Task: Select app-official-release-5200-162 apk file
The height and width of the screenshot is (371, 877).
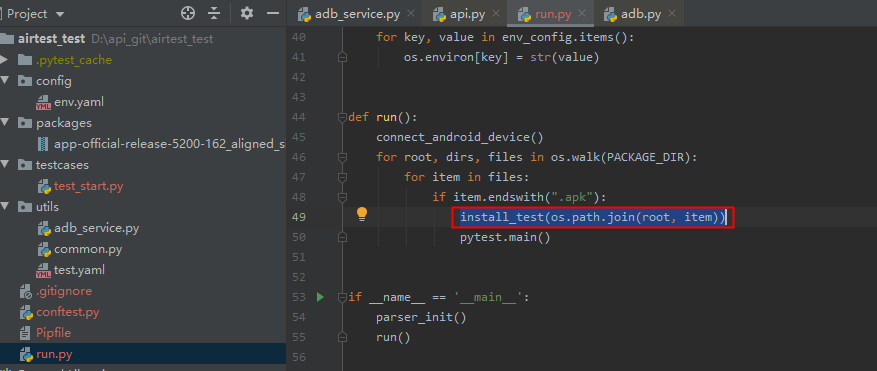Action: click(170, 144)
